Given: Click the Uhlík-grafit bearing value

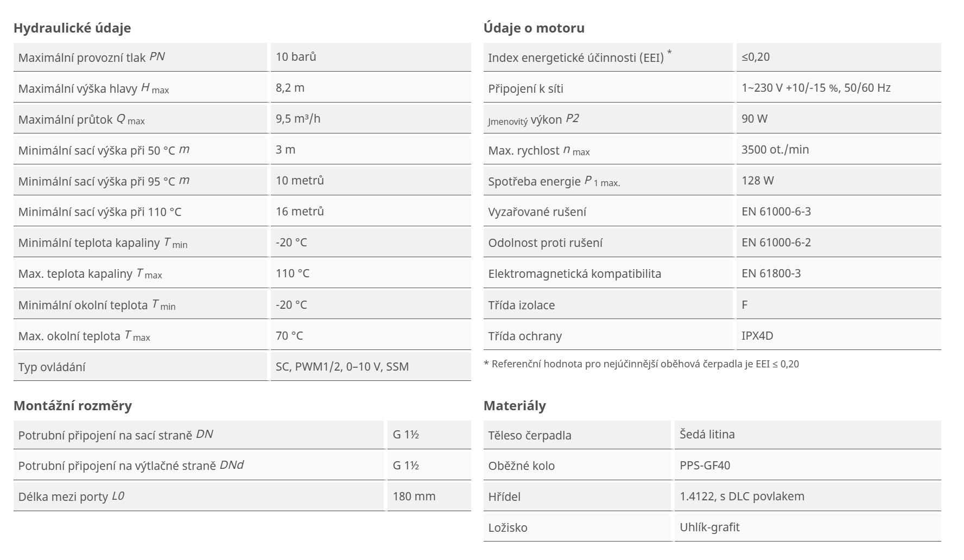Looking at the screenshot, I should coord(709,527).
